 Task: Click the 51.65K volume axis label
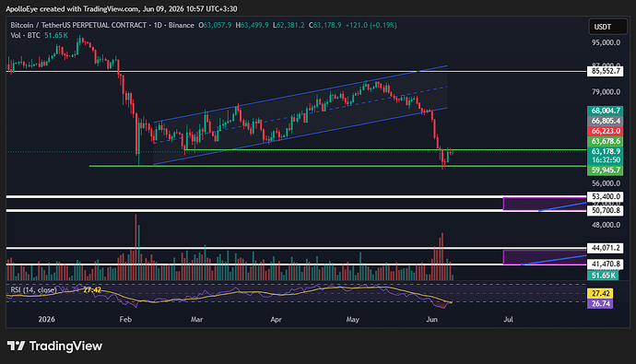pyautogui.click(x=603, y=276)
